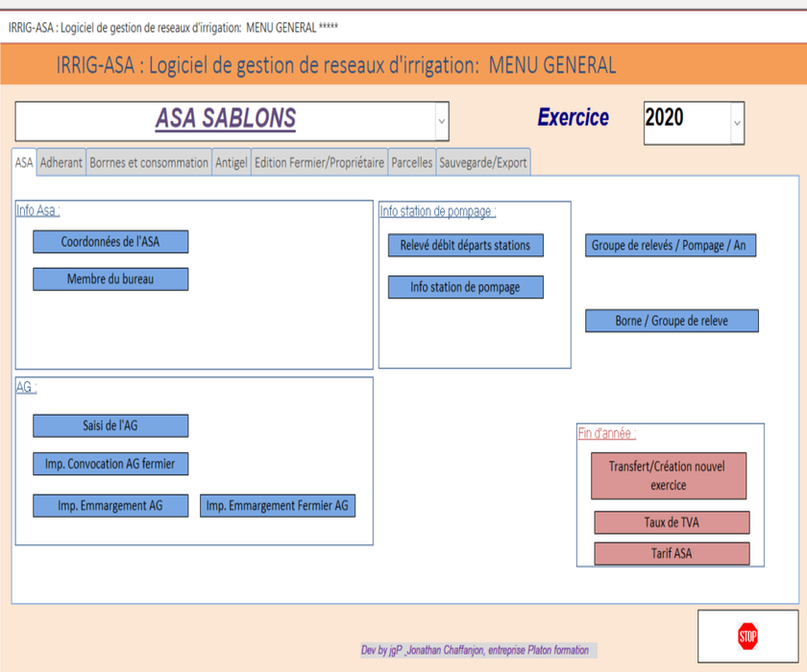Open Info station de pompage button
The image size is (807, 672).
pos(465,287)
